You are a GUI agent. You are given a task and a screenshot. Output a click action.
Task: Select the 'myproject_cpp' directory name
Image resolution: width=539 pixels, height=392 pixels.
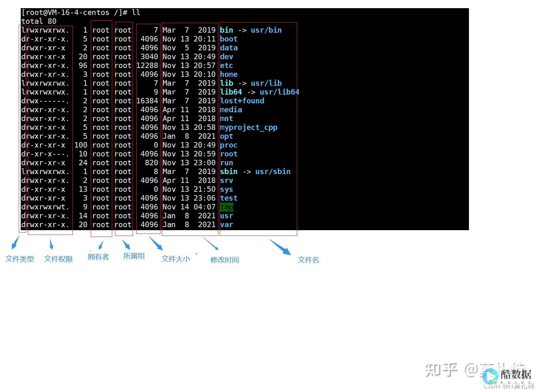click(x=249, y=127)
